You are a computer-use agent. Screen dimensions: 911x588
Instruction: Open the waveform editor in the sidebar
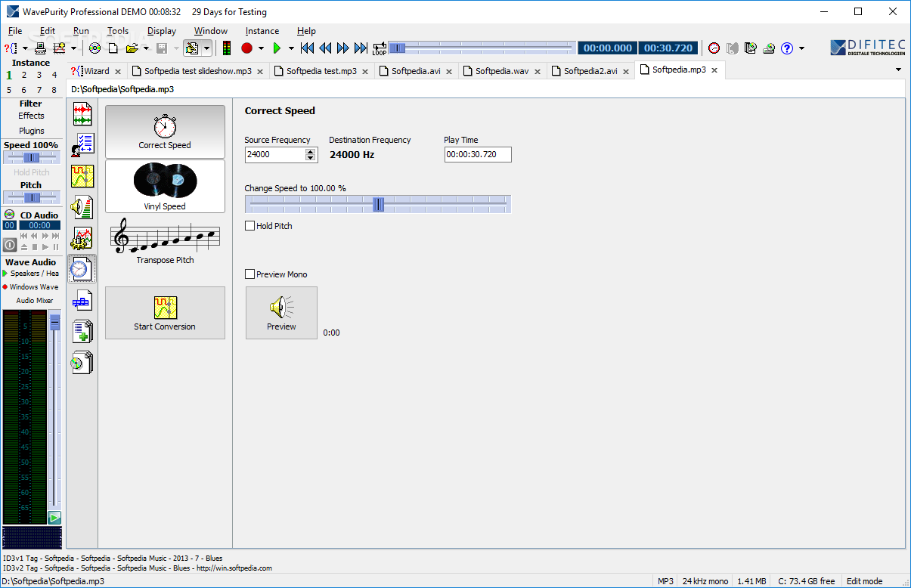pos(82,115)
